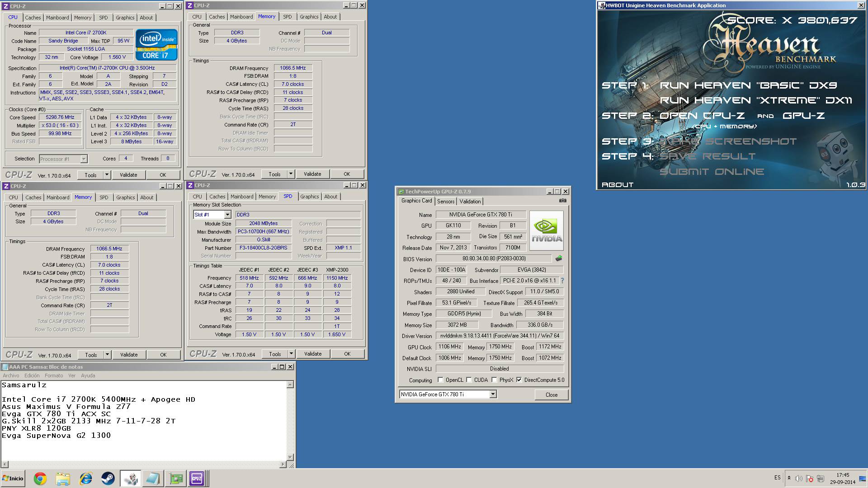This screenshot has width=868, height=488.
Task: Click the volume speaker tray icon
Action: tap(799, 479)
